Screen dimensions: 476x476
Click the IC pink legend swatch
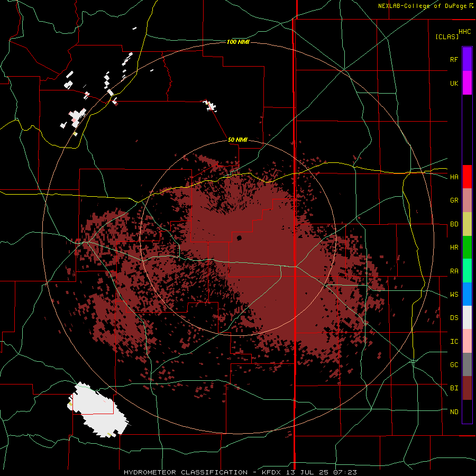(467, 341)
